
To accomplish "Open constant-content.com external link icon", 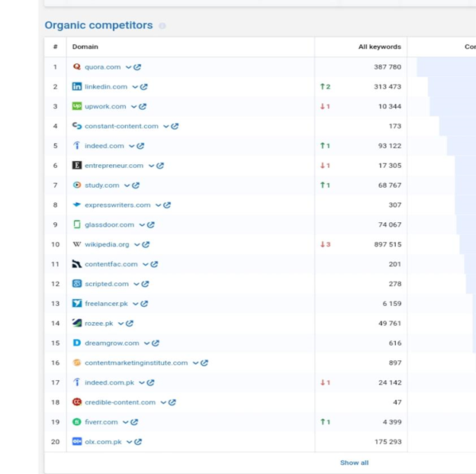I will coord(175,126).
